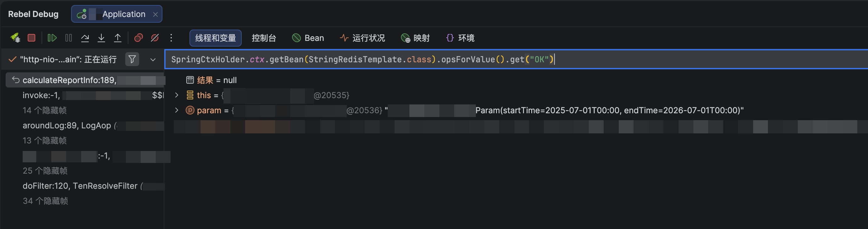868x229 pixels.
Task: Toggle the thread filter funnel button
Action: click(132, 59)
